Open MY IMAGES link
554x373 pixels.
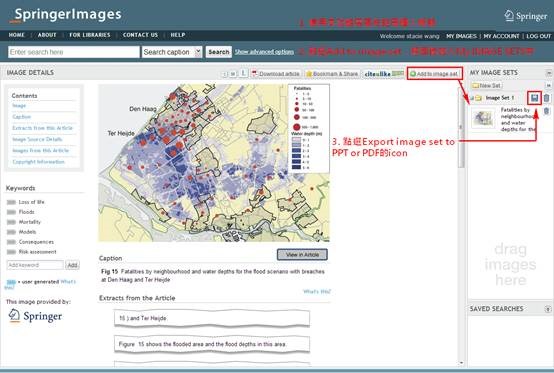(x=461, y=36)
